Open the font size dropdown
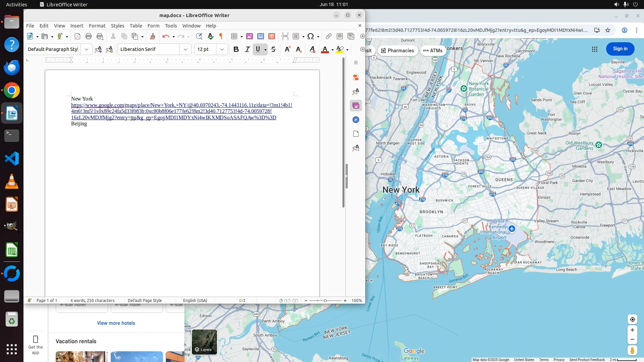 pos(222,50)
